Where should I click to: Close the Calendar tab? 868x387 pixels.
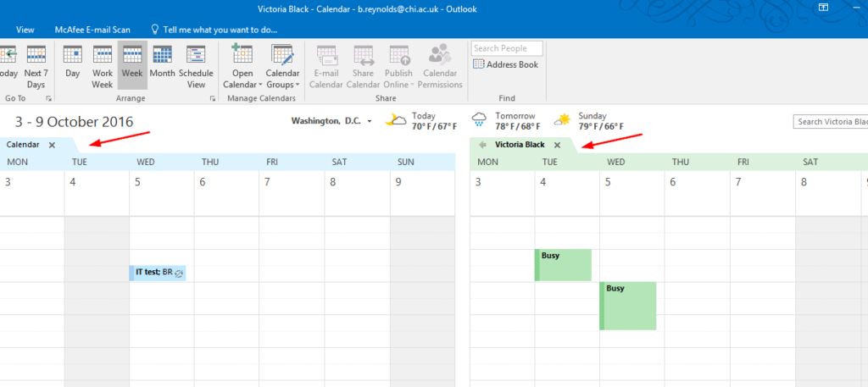pyautogui.click(x=52, y=145)
